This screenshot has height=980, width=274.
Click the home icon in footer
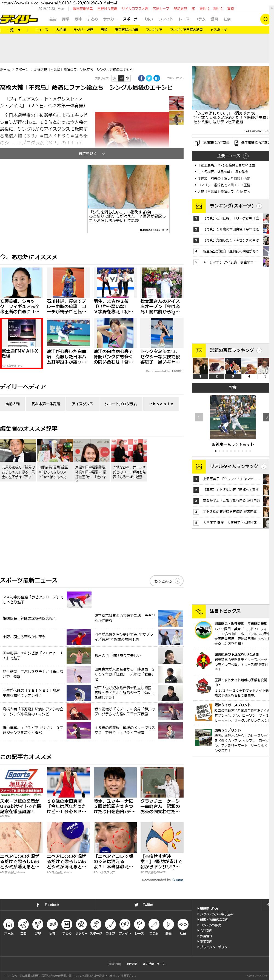coord(9,924)
